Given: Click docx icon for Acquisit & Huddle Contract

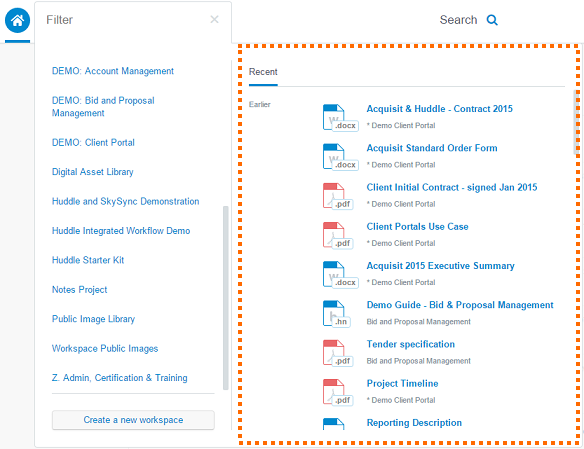Looking at the screenshot, I should tap(340, 118).
